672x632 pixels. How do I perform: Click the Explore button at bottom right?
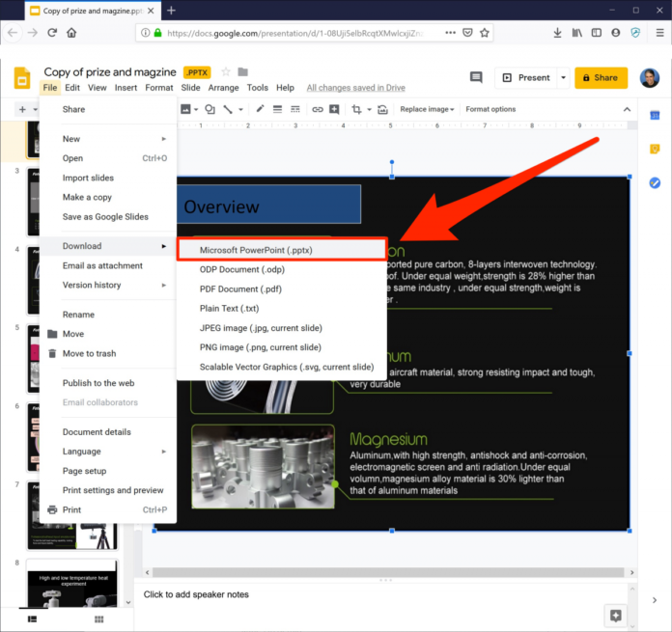coord(616,616)
